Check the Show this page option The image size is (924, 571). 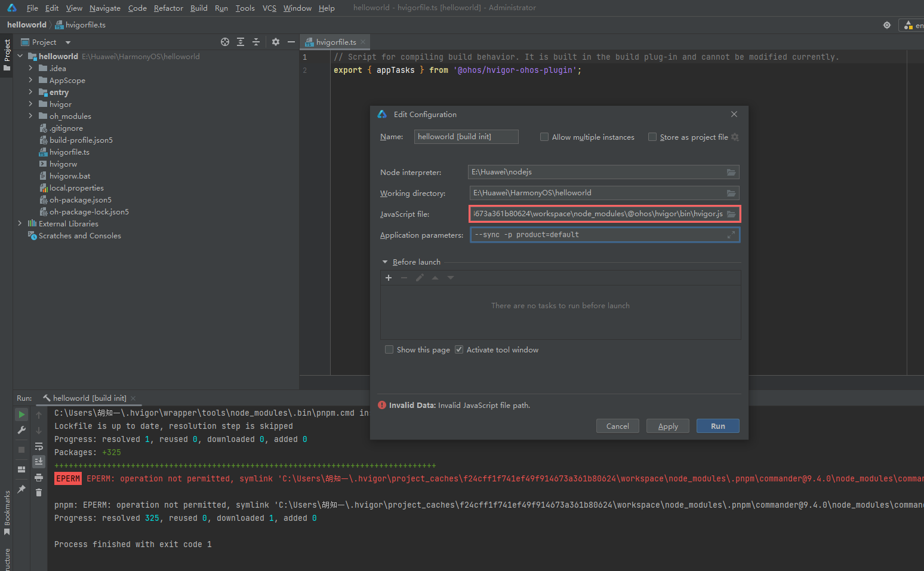point(389,349)
